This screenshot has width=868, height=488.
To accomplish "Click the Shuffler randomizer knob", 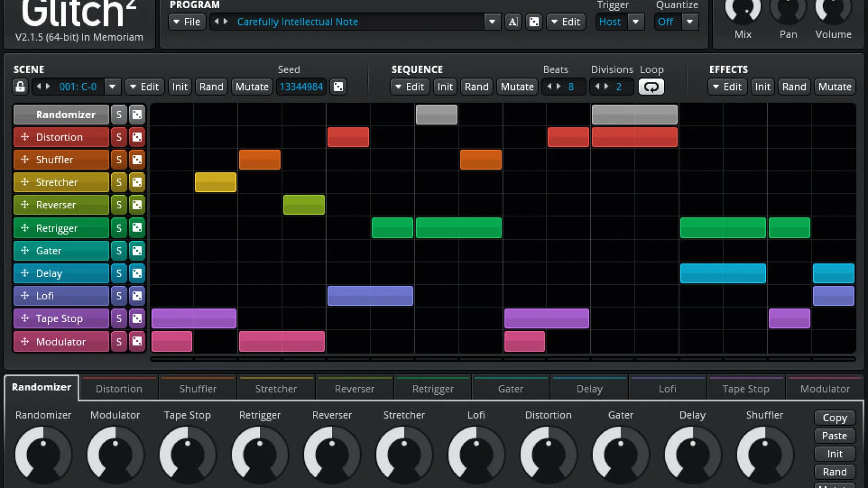I will [764, 454].
